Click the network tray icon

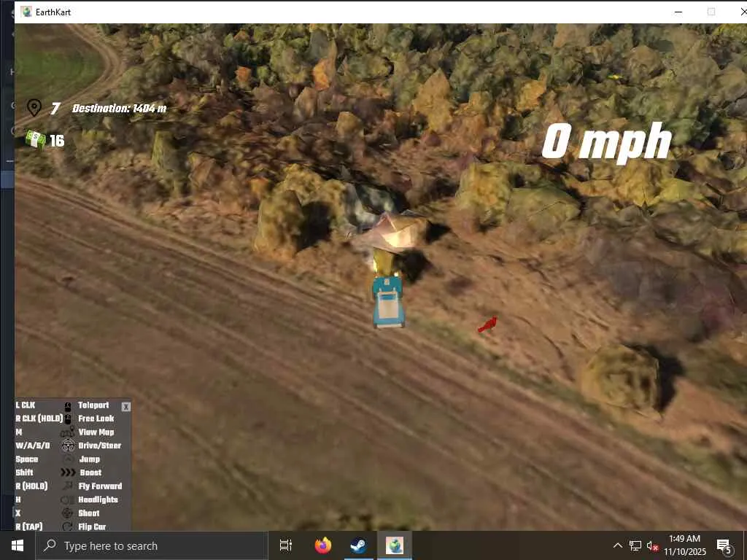[x=635, y=545]
